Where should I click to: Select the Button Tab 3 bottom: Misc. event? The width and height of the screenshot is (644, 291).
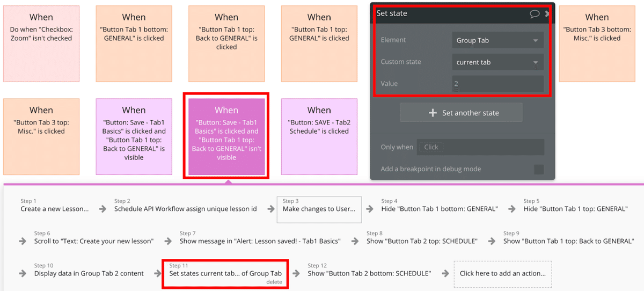(597, 44)
